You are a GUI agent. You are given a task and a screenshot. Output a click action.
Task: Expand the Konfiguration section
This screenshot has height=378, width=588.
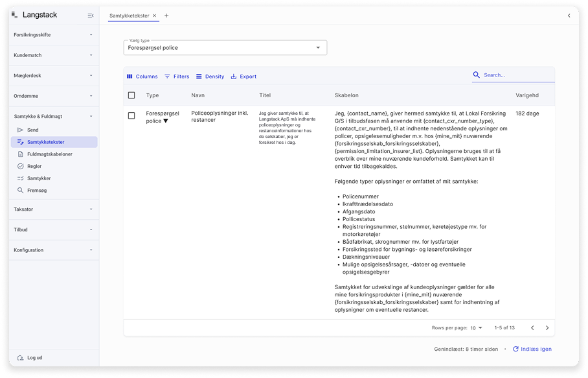53,250
